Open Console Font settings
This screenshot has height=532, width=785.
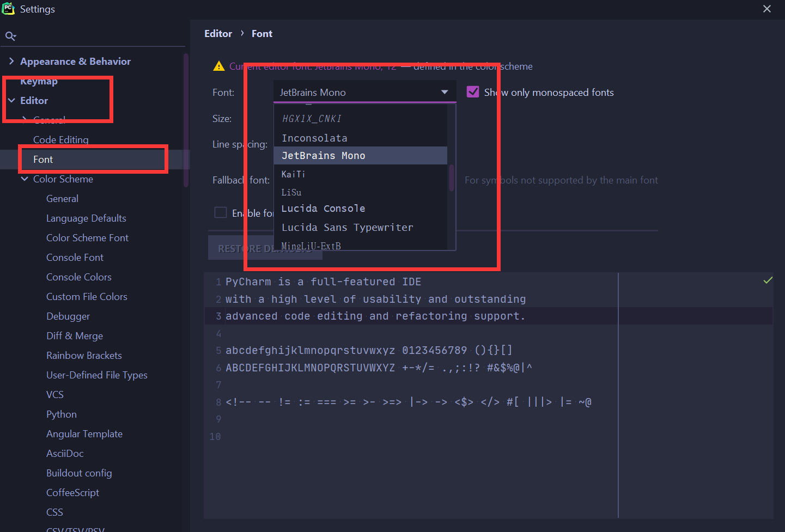[75, 257]
